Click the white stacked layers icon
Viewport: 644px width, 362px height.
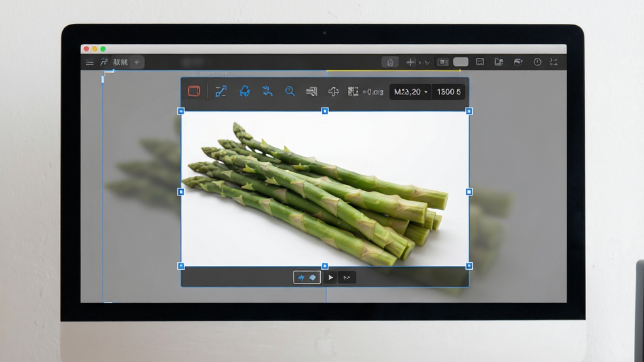pos(312,92)
